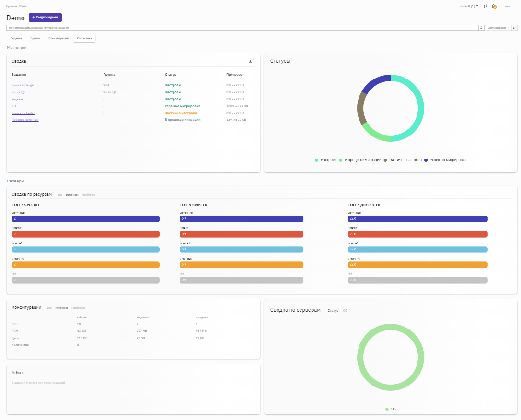Expand the default [1] selector

[x=469, y=6]
